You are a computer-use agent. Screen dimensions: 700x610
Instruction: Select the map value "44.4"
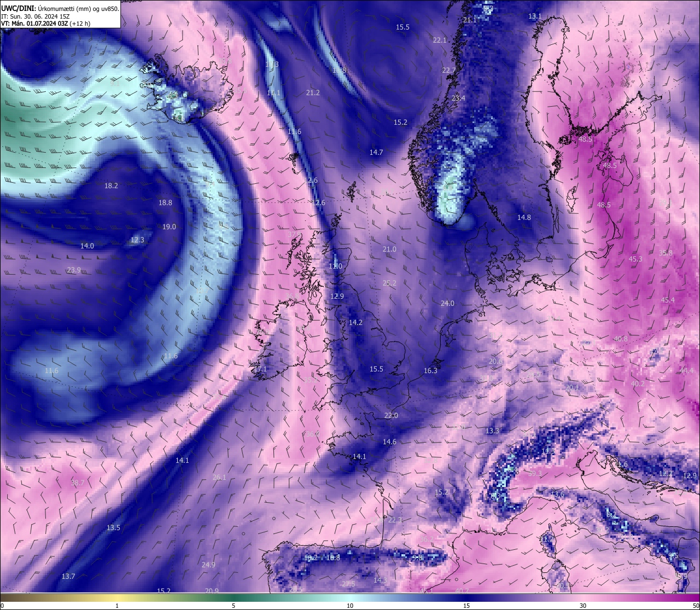[686, 371]
